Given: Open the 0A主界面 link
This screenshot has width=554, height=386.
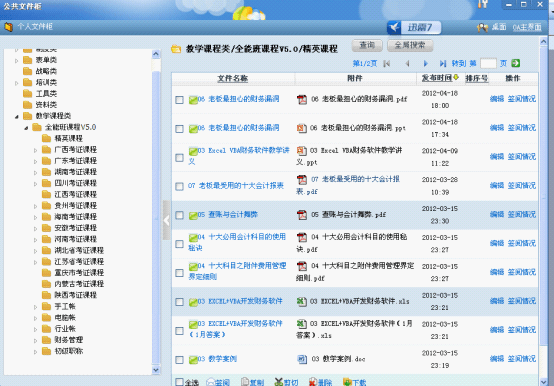Looking at the screenshot, I should pos(527,27).
